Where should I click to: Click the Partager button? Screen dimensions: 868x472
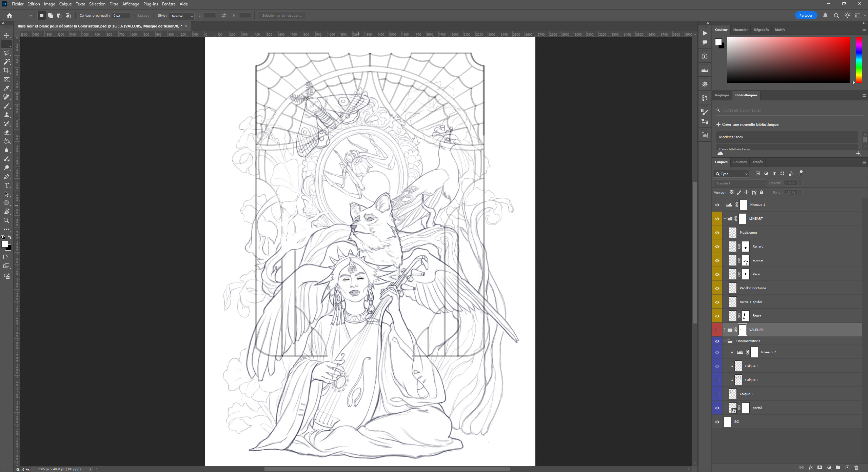[806, 16]
